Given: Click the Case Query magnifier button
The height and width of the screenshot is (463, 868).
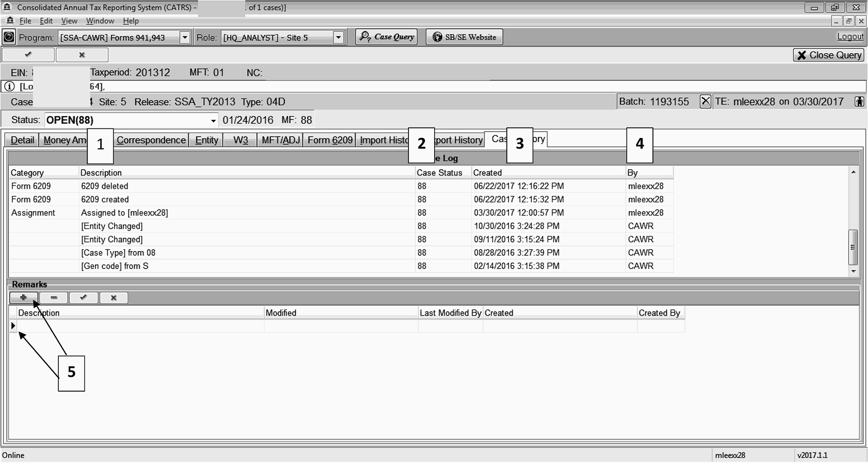Looking at the screenshot, I should [x=386, y=37].
